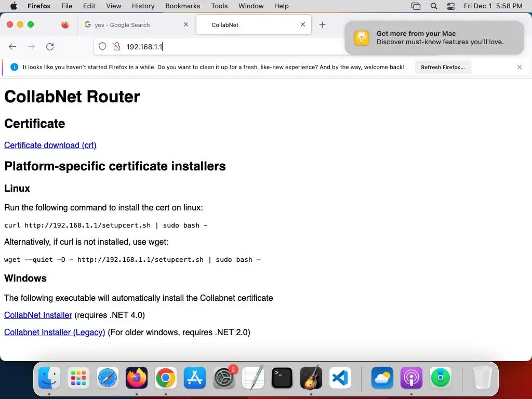Open the Trash from the dock
This screenshot has height=399, width=532.
[x=483, y=378]
